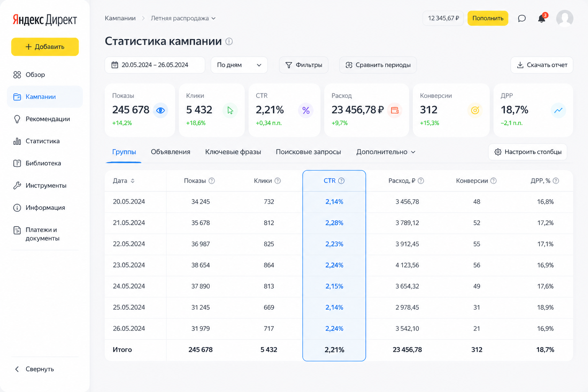Switch to the Ключевые фразы tab
The width and height of the screenshot is (588, 392).
(233, 152)
